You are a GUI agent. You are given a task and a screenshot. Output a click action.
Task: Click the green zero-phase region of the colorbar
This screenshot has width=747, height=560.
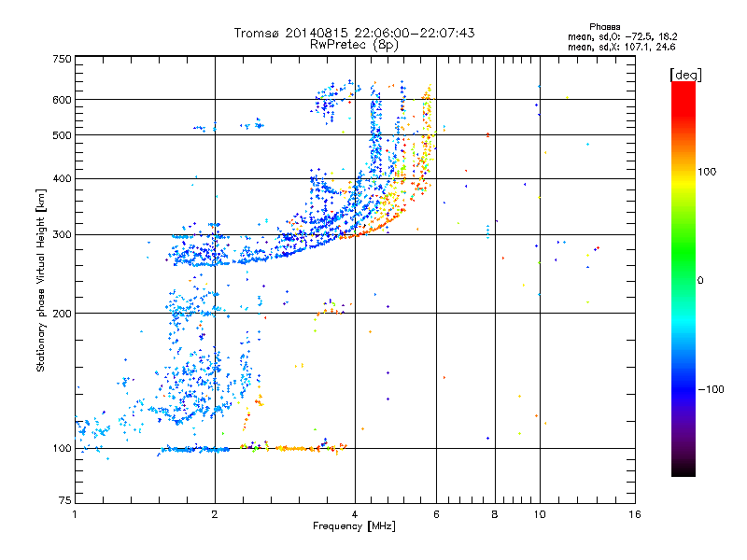click(684, 267)
